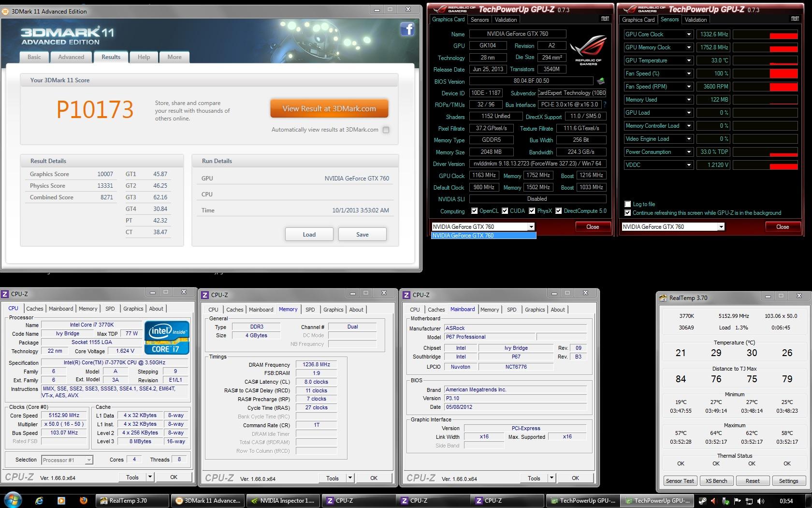
Task: Open Tools dropdown arrow in CPU-Z Mainboard window
Action: [x=551, y=478]
